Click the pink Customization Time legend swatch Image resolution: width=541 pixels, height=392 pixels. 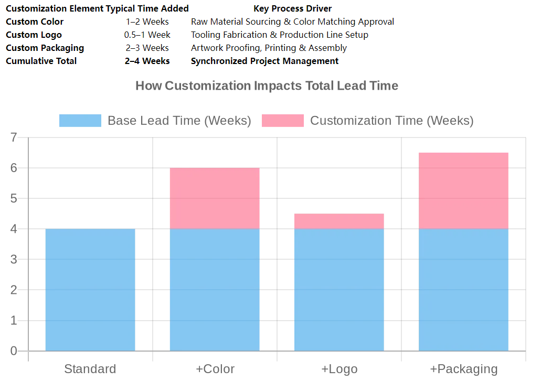[282, 121]
